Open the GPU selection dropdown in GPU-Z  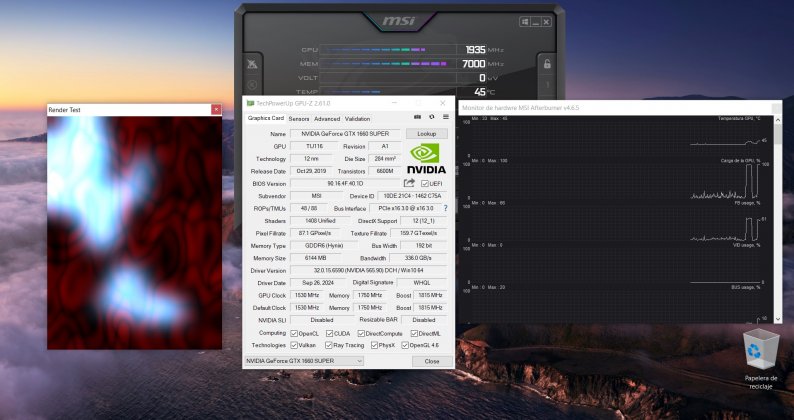click(304, 361)
